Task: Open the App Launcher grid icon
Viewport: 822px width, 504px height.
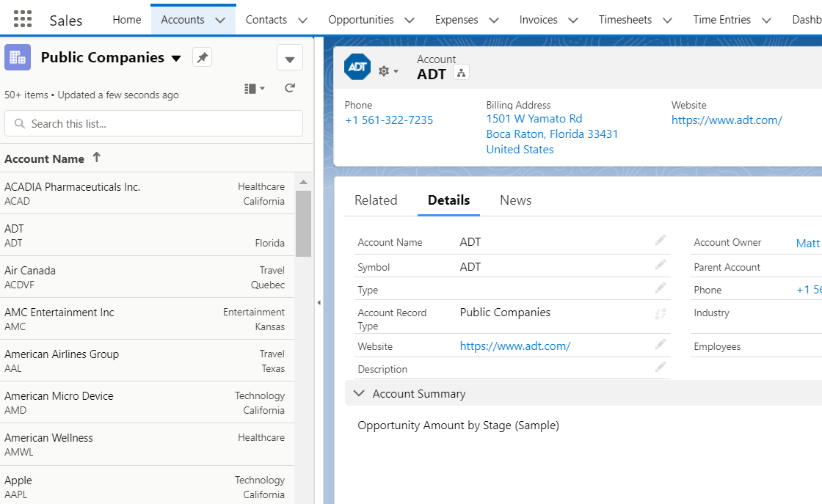Action: click(x=23, y=19)
